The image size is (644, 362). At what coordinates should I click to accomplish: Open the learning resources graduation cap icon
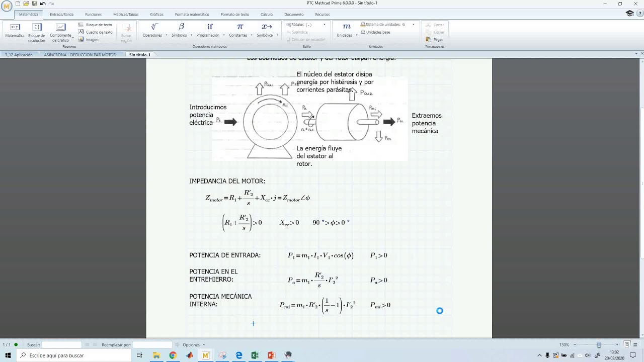[x=629, y=14]
